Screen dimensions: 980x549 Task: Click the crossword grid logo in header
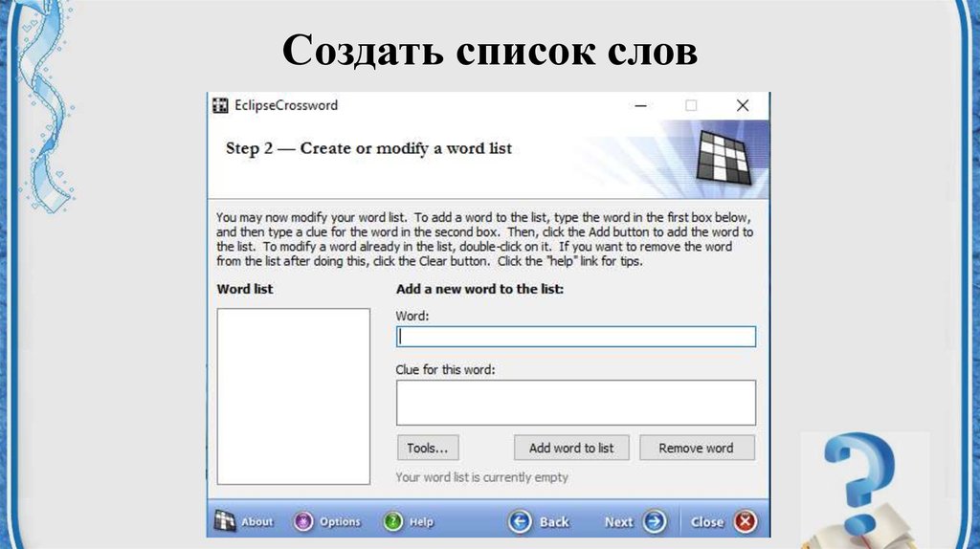pyautogui.click(x=724, y=157)
